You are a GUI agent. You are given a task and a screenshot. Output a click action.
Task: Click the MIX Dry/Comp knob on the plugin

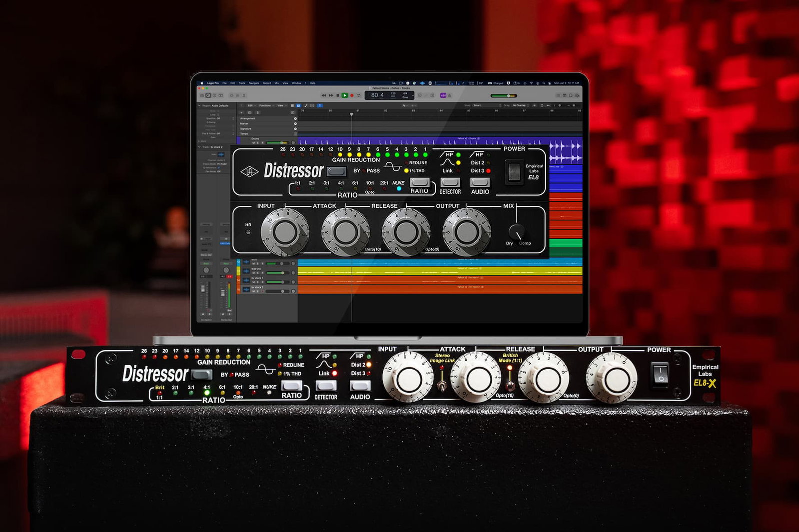(516, 232)
